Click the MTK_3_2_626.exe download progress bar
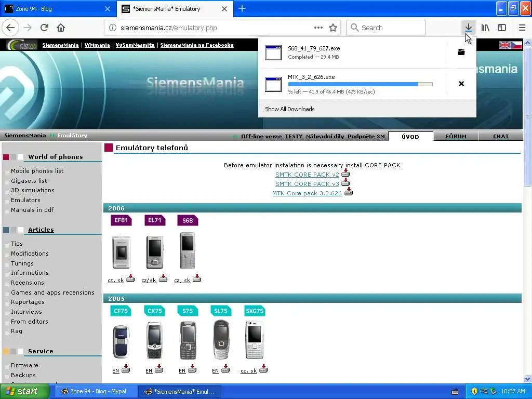 pyautogui.click(x=361, y=84)
